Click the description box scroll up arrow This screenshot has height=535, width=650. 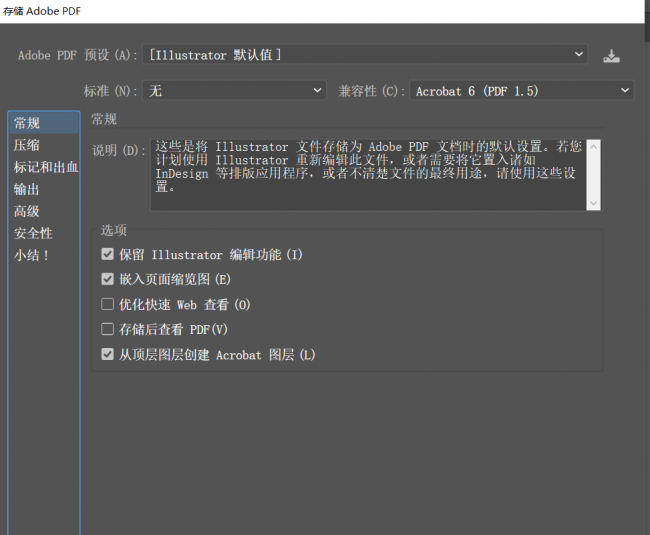(594, 147)
